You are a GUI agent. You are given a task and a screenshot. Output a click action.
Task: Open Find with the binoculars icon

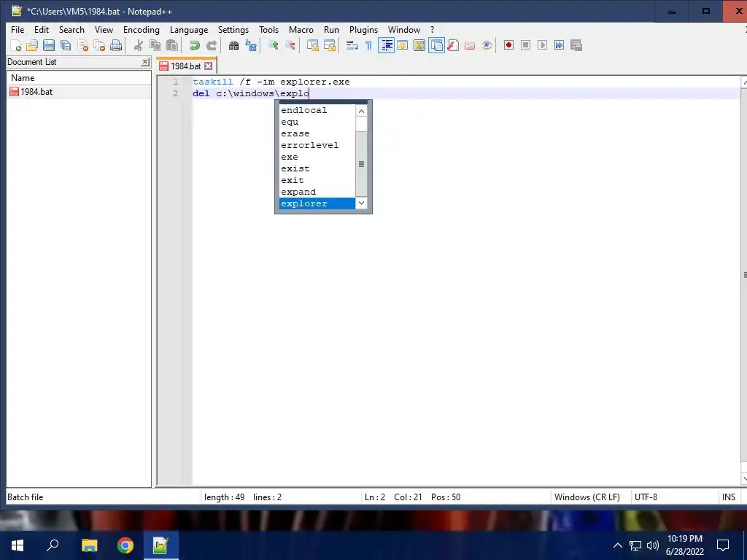(233, 45)
